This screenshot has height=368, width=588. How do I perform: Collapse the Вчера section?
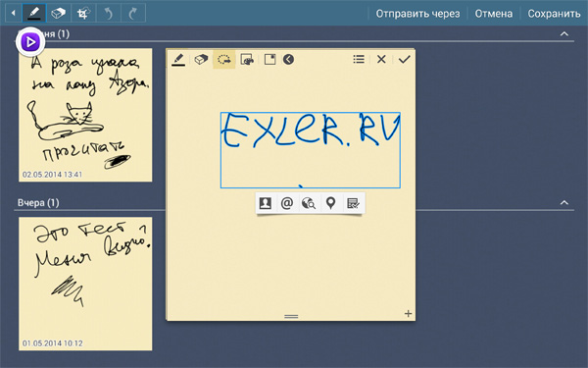[564, 203]
